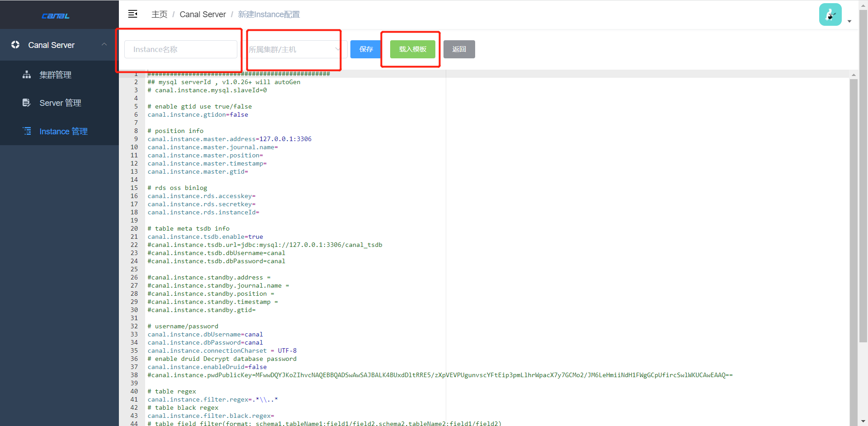Click the editor scrollbar up arrow
Screen dimensions: 868x426
854,75
